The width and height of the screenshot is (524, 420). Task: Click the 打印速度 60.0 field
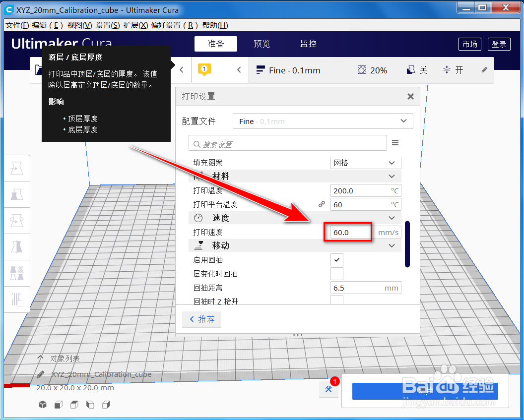(x=366, y=232)
